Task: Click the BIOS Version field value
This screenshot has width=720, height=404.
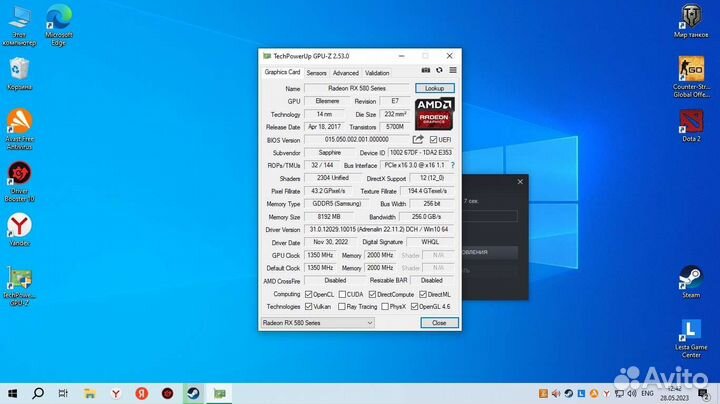Action: [x=357, y=140]
